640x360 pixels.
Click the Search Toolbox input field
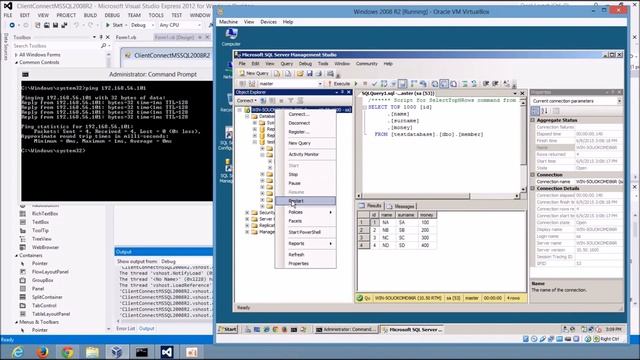click(x=57, y=46)
